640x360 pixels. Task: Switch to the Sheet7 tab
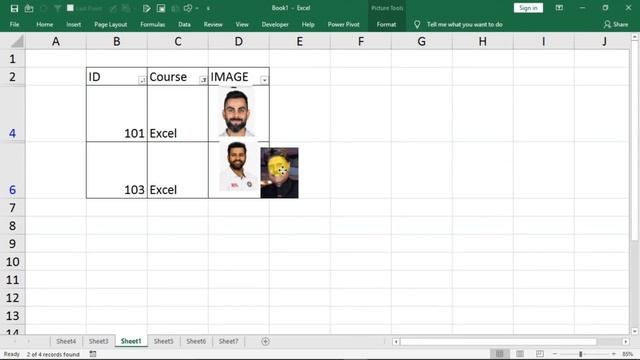click(x=228, y=341)
